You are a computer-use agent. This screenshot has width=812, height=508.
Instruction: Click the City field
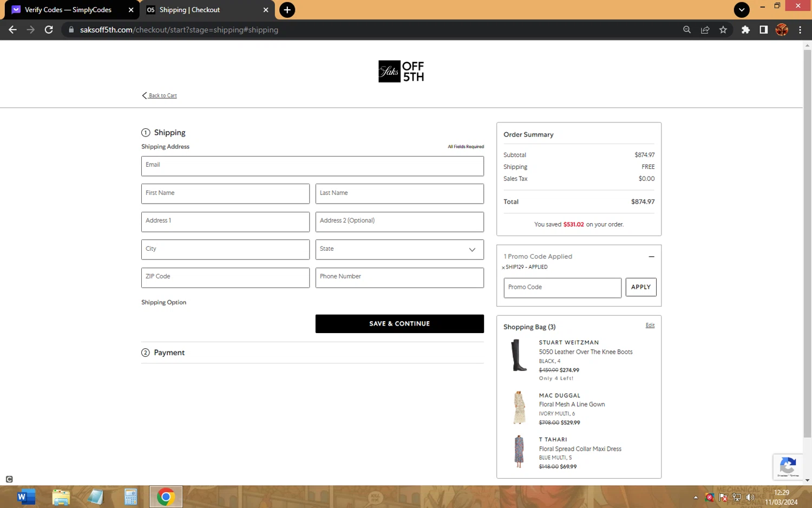point(225,250)
